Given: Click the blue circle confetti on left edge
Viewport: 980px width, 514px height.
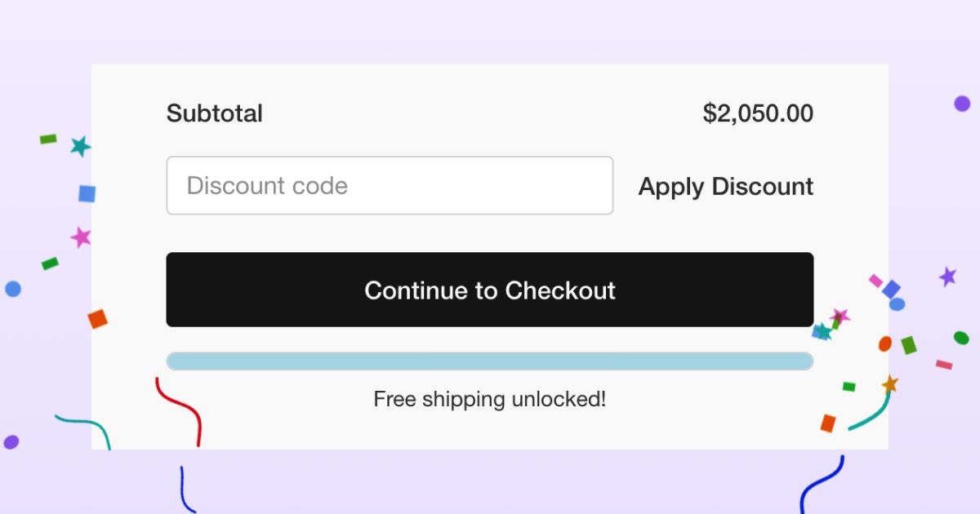Looking at the screenshot, I should coord(11,290).
